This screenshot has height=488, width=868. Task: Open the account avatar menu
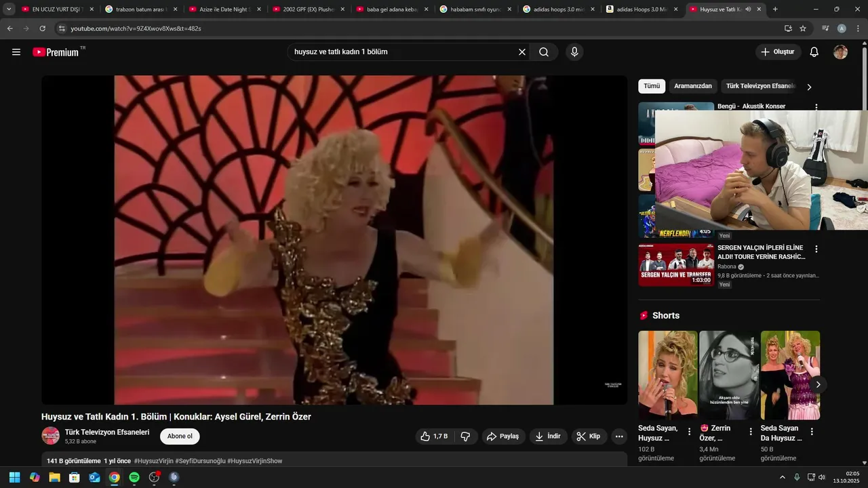[840, 52]
